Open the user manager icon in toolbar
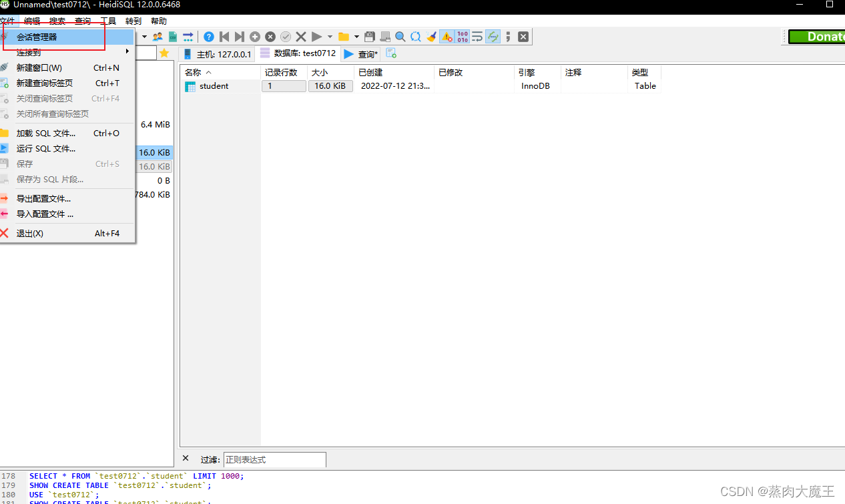The width and height of the screenshot is (845, 504). click(x=158, y=37)
